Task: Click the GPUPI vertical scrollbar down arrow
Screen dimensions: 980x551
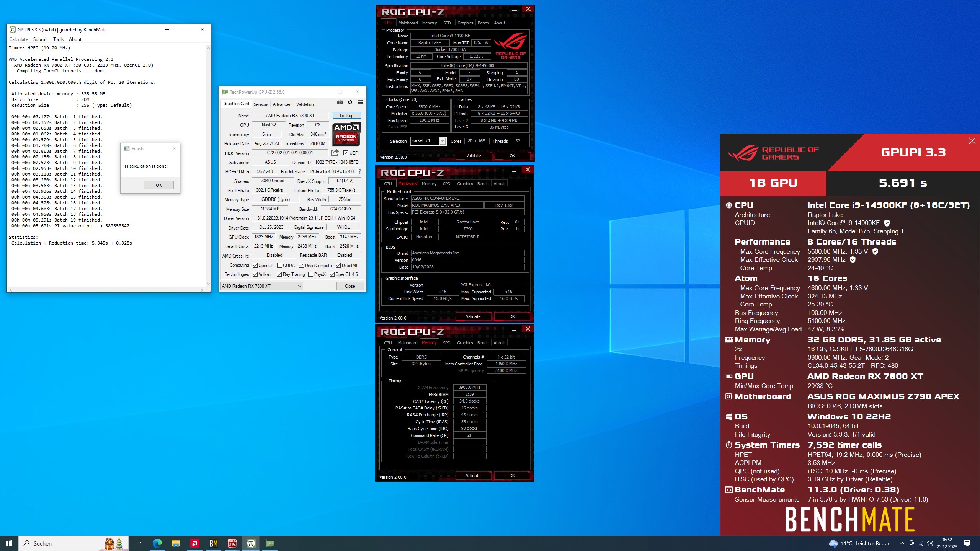Action: [208, 284]
